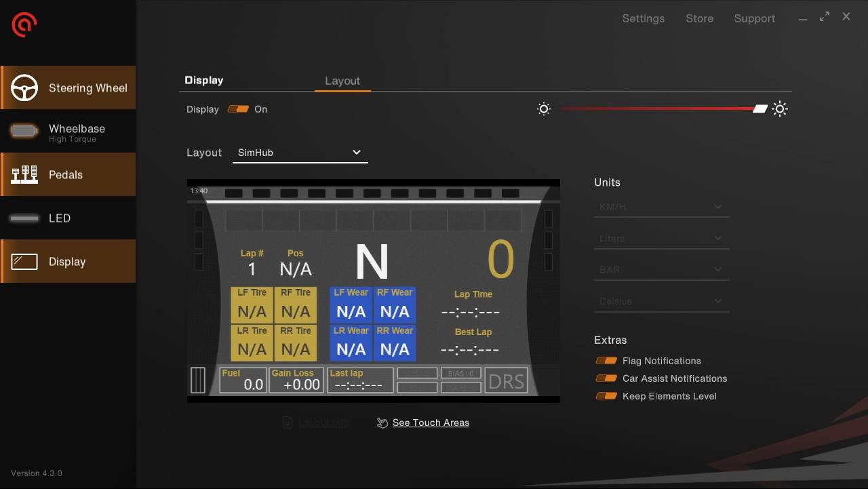This screenshot has height=489, width=868.
Task: Open the SimHub layout dropdown
Action: tap(300, 153)
